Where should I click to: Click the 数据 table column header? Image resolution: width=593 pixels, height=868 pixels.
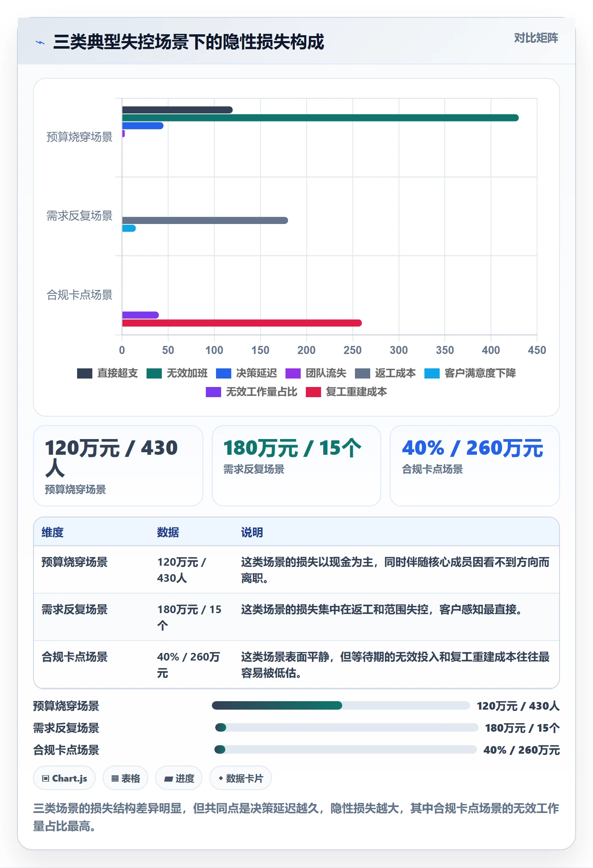(168, 532)
